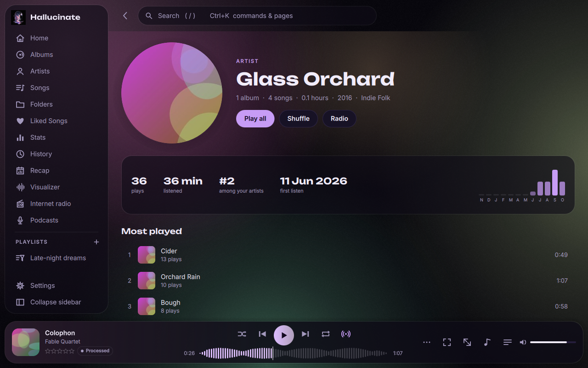
Task: Start Glass Orchard Radio
Action: point(339,119)
